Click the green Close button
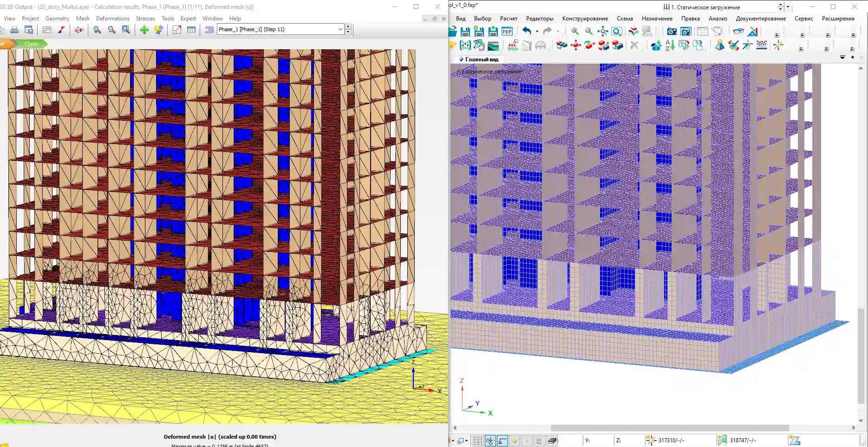The height and width of the screenshot is (447, 868). (31, 44)
